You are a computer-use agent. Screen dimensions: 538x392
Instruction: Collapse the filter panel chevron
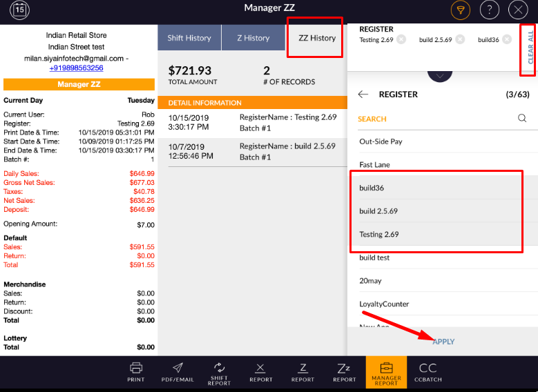coord(440,74)
